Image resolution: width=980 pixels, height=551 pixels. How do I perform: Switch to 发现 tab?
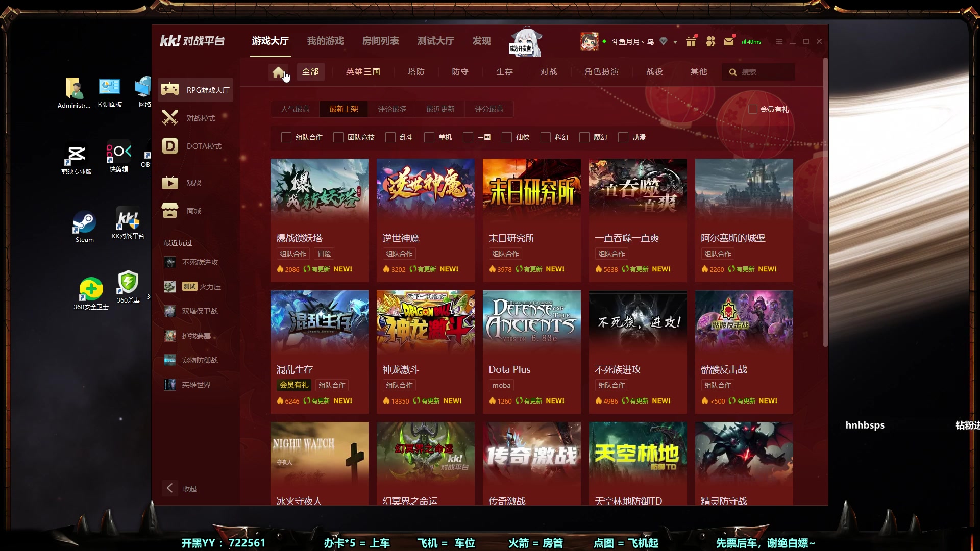coord(481,41)
